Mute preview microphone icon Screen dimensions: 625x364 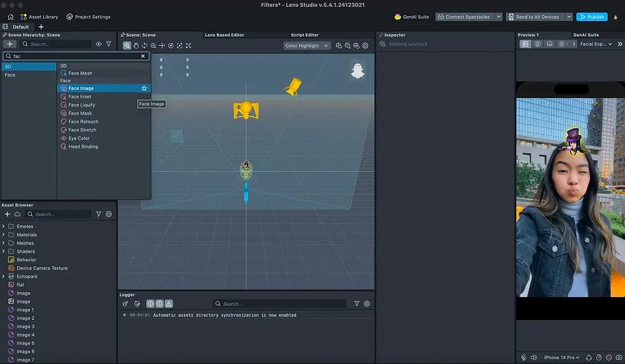coord(524,357)
